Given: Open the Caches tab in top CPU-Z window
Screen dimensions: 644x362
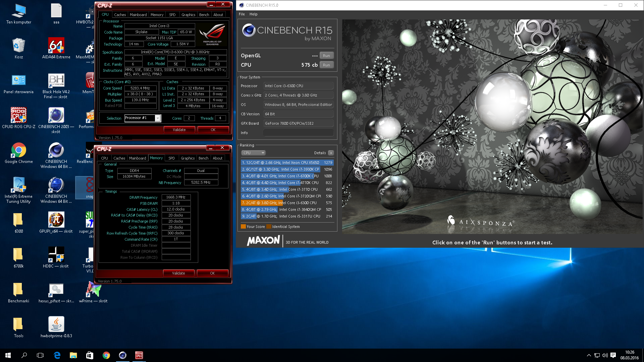Looking at the screenshot, I should [120, 15].
